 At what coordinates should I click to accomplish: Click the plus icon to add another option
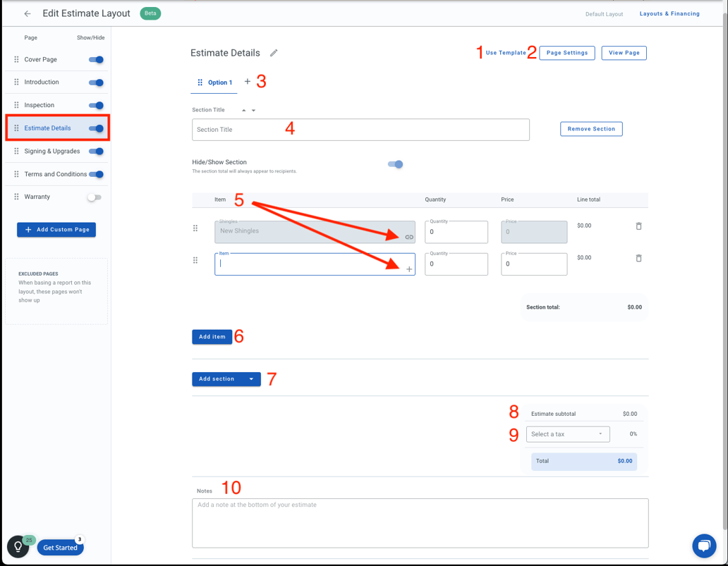pos(248,82)
